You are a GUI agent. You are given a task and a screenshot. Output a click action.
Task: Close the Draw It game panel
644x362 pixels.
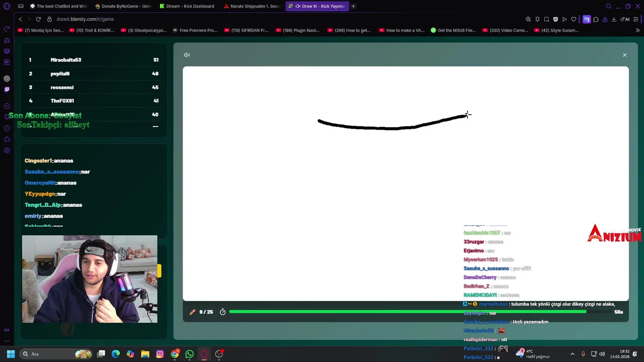[x=625, y=55]
